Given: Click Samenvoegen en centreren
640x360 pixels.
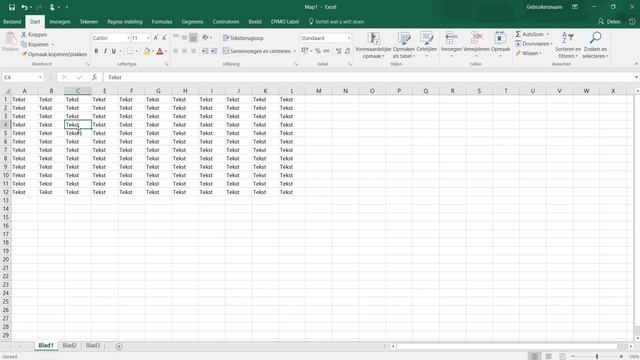Looking at the screenshot, I should coord(257,51).
